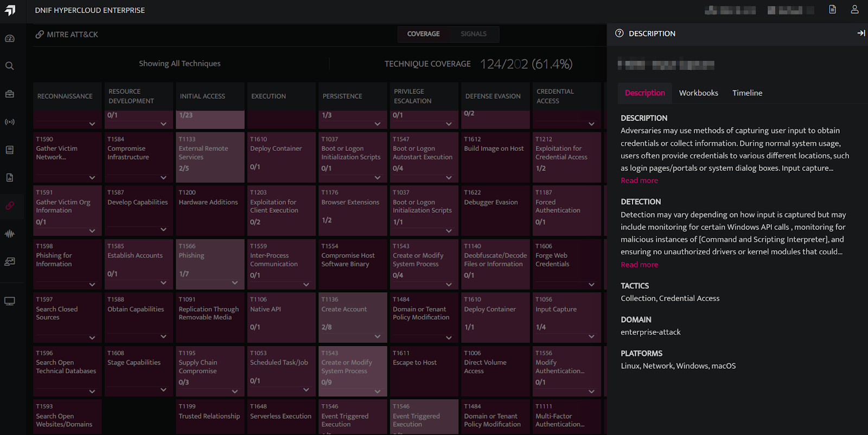Select the T1200 Hardware Additions card

click(210, 210)
